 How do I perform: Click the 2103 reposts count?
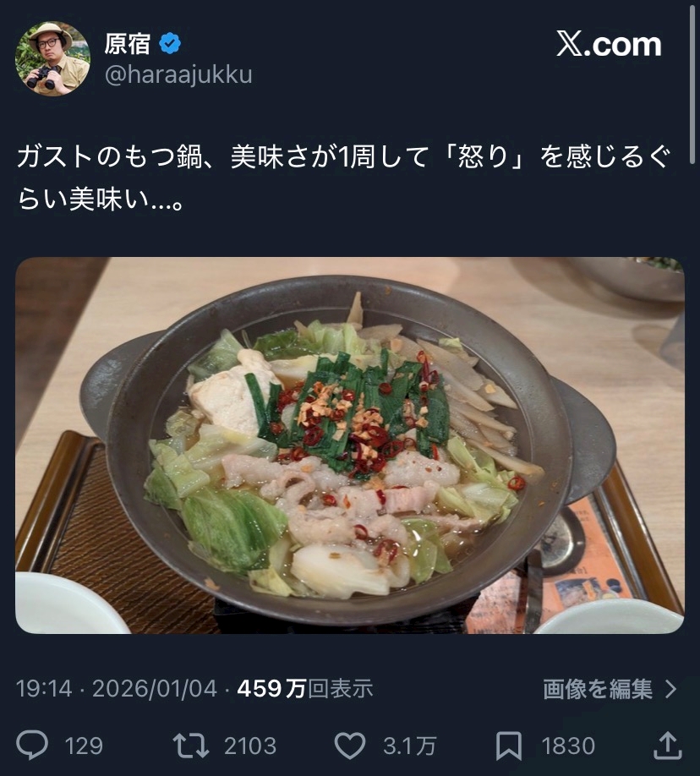[250, 746]
